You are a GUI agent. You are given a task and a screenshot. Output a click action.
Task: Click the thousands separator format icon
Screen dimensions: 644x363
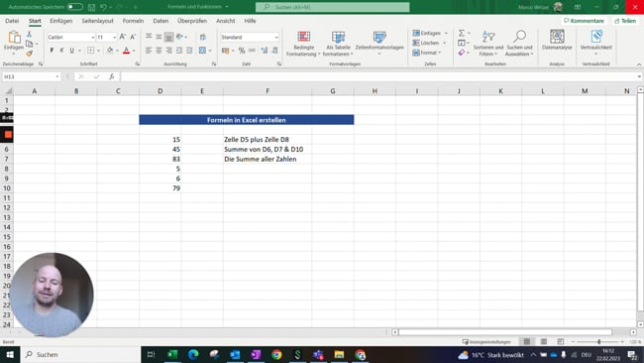252,51
